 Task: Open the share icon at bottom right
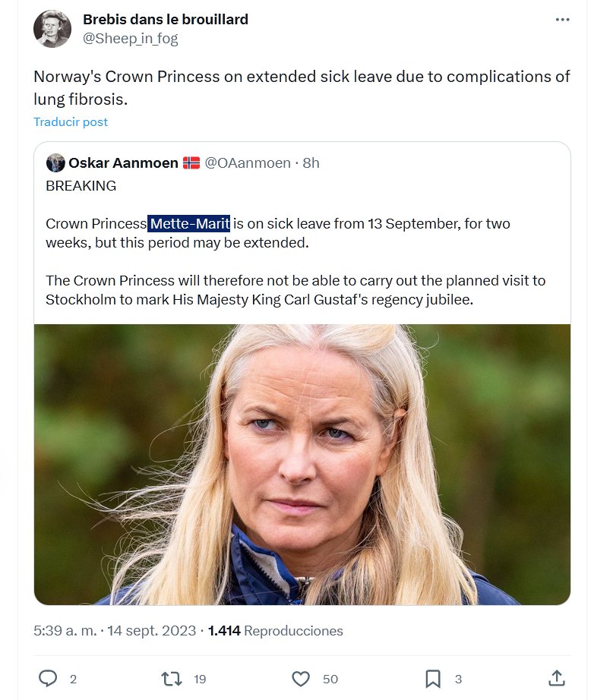556,677
